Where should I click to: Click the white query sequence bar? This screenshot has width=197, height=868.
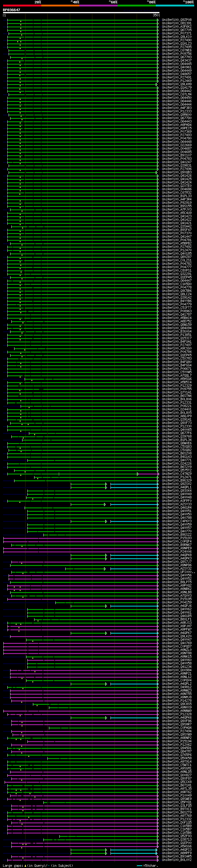point(81,12)
